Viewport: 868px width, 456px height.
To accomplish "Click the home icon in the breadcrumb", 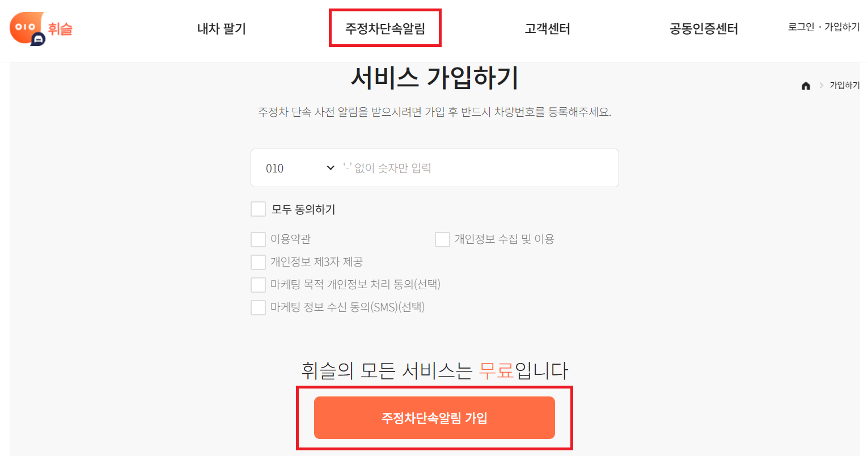I will coord(806,85).
